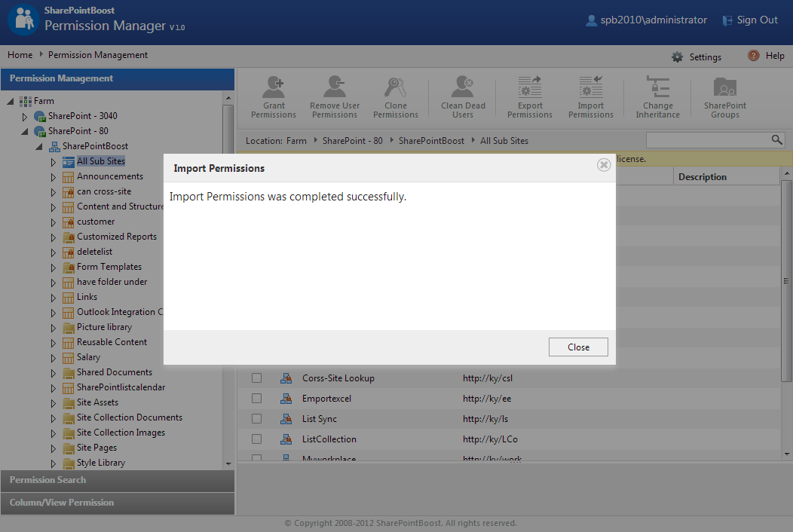This screenshot has height=532, width=793.
Task: Click the All Sub Sites node icon
Action: (69, 162)
